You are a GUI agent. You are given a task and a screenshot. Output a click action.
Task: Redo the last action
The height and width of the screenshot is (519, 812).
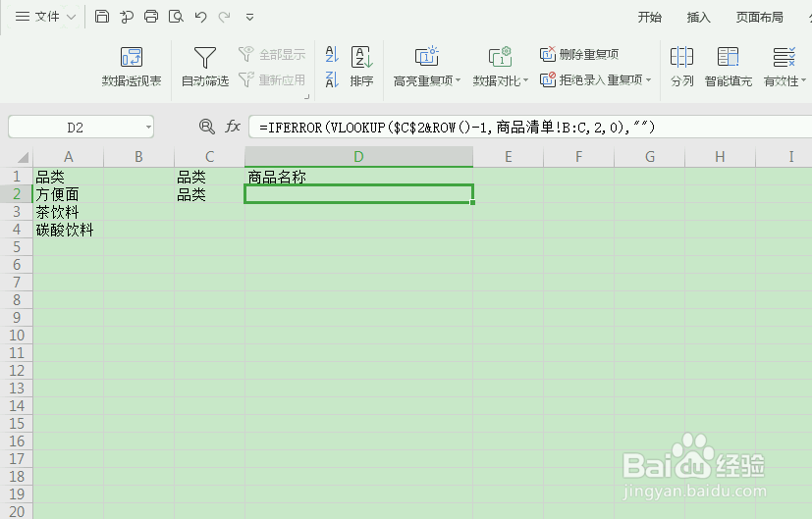click(x=224, y=17)
